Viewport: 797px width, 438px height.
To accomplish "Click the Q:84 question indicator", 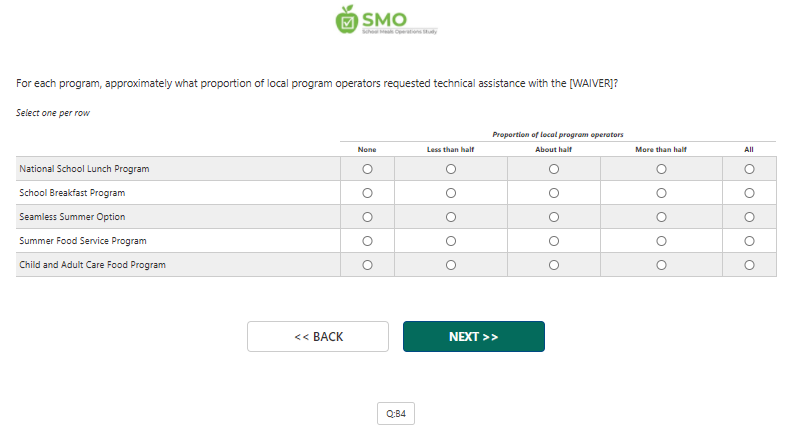I will tap(396, 414).
